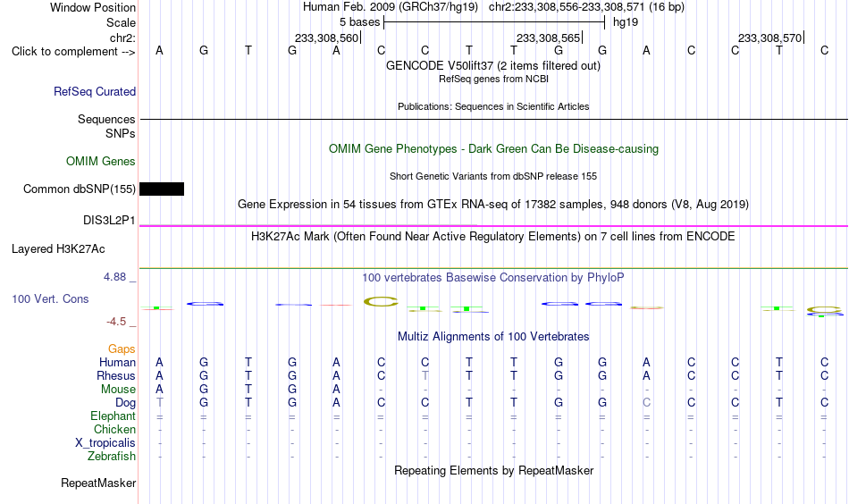Select the Human alignment row label
The width and height of the screenshot is (849, 504).
(x=117, y=363)
